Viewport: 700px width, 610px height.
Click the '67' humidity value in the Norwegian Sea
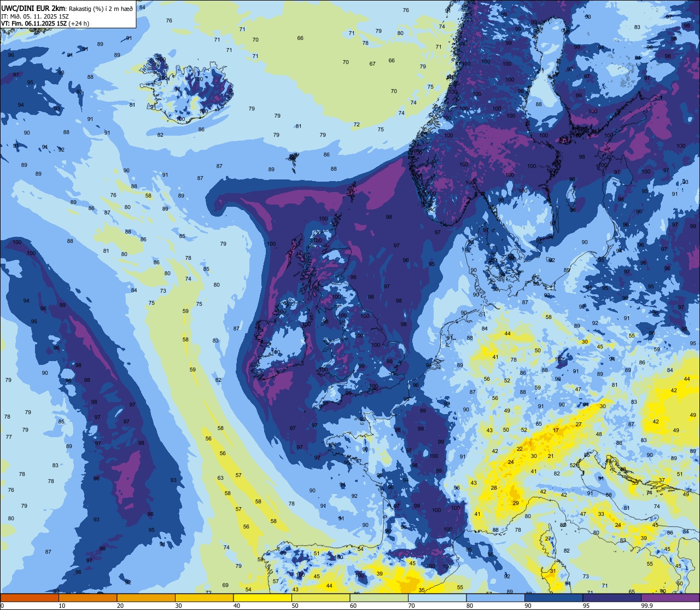pyautogui.click(x=372, y=64)
